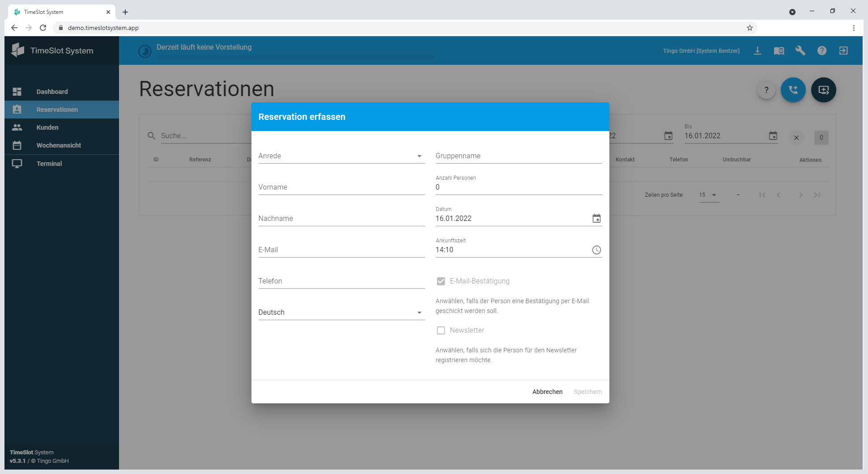Open the Datum calendar picker icon
This screenshot has height=474, width=868.
pos(596,218)
